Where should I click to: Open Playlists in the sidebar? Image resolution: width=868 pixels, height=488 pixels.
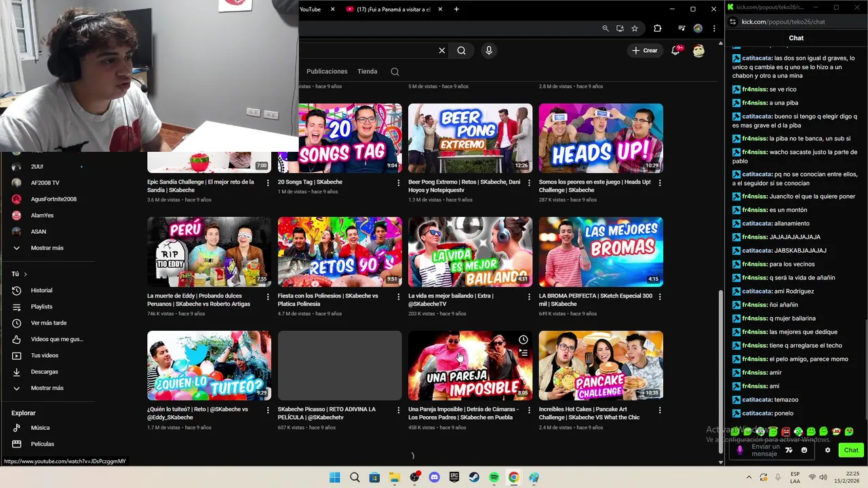tap(41, 307)
